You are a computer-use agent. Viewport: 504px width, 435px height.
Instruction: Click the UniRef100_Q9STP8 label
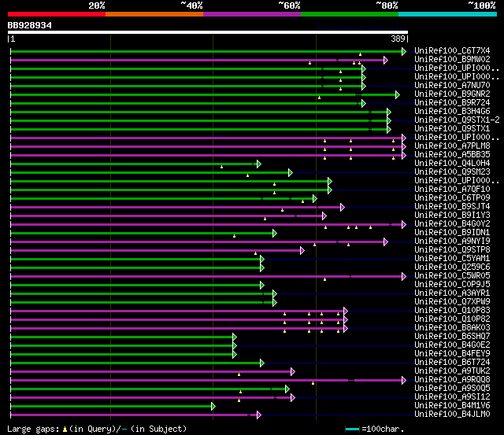(452, 250)
